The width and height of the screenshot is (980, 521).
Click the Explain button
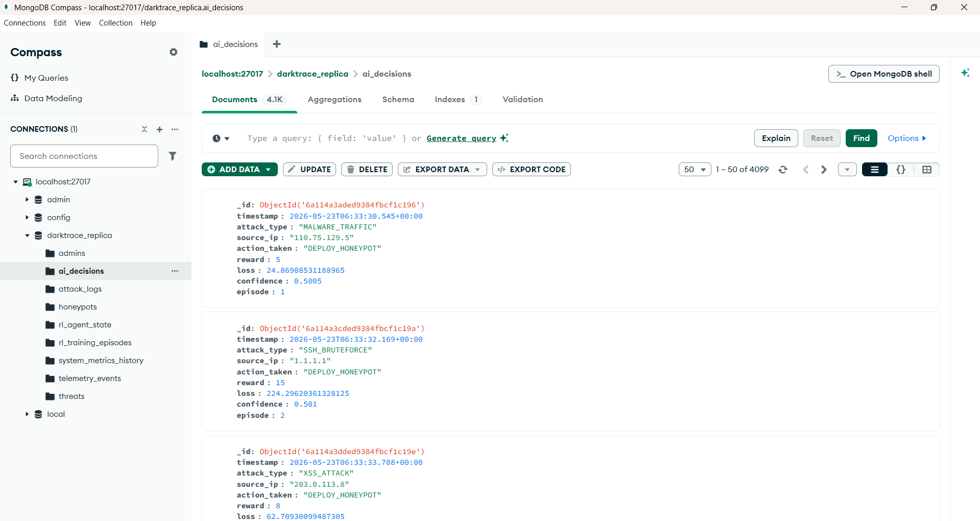click(776, 138)
